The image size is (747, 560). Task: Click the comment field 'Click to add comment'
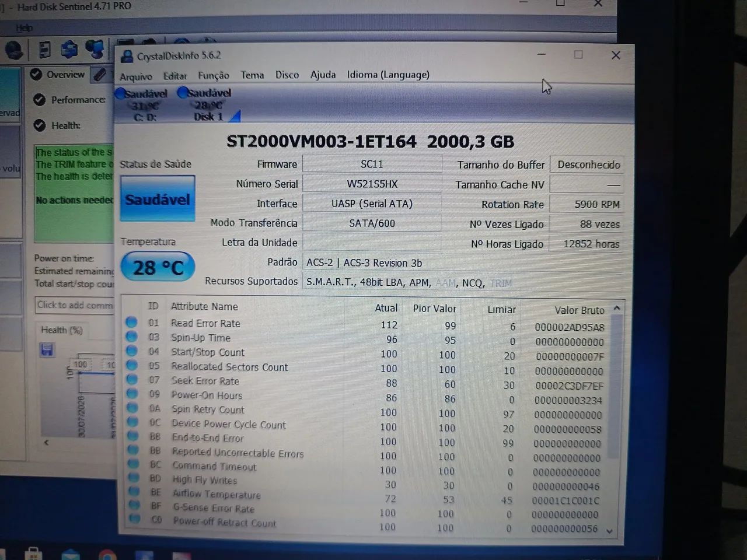(75, 305)
